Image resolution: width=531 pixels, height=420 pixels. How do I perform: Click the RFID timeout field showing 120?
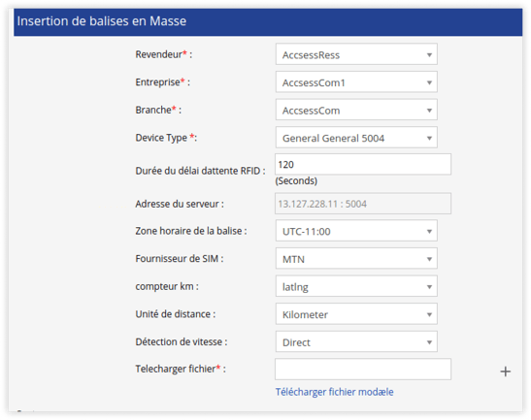[x=363, y=165]
